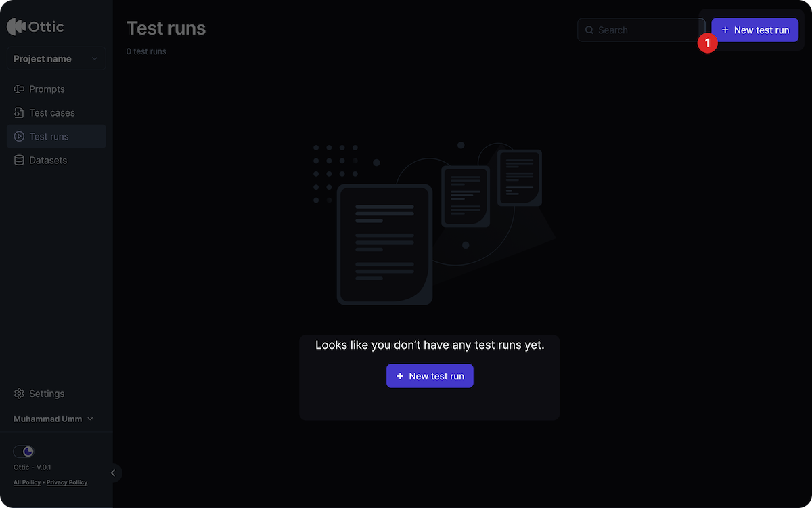Open Settings via the gear icon

[x=18, y=394]
